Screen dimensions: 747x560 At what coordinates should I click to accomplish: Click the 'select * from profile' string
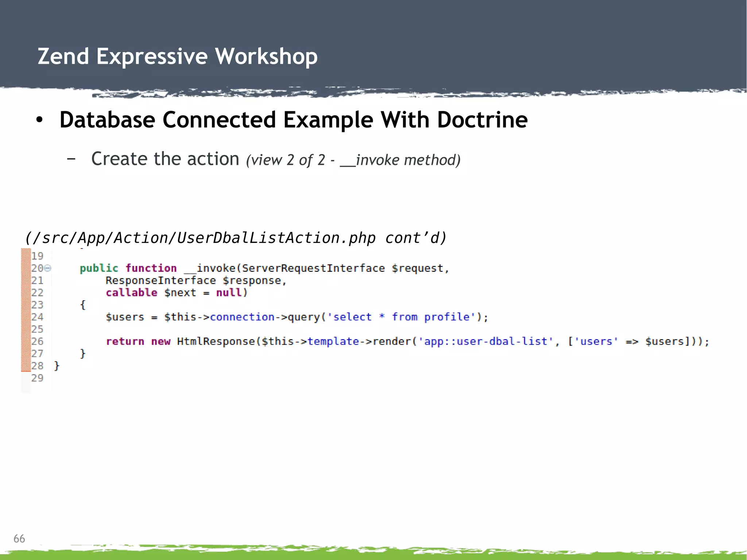401,317
